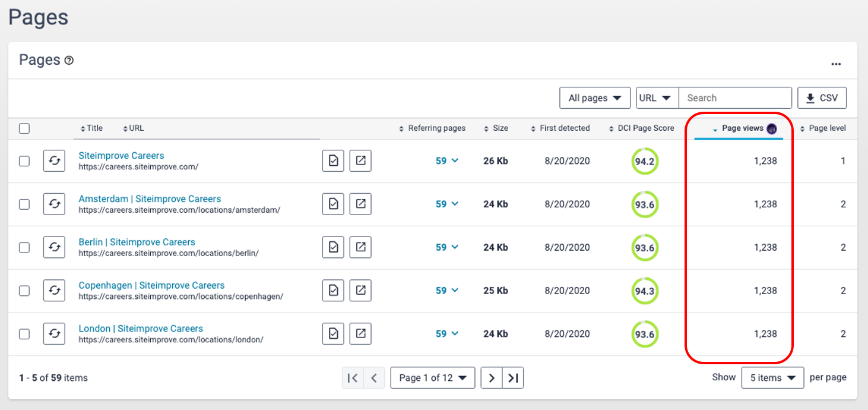Go to the next page arrow
This screenshot has height=410, width=868.
[492, 378]
